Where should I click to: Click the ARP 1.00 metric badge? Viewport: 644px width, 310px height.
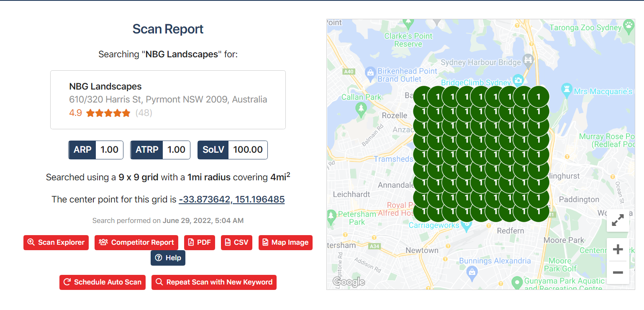point(96,150)
